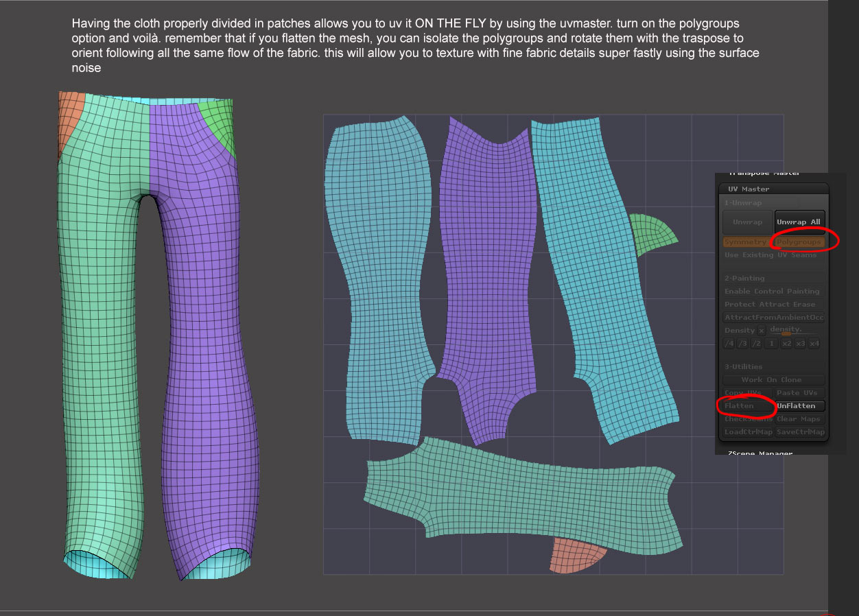Click the Flatten button
This screenshot has width=859, height=616.
pyautogui.click(x=747, y=406)
